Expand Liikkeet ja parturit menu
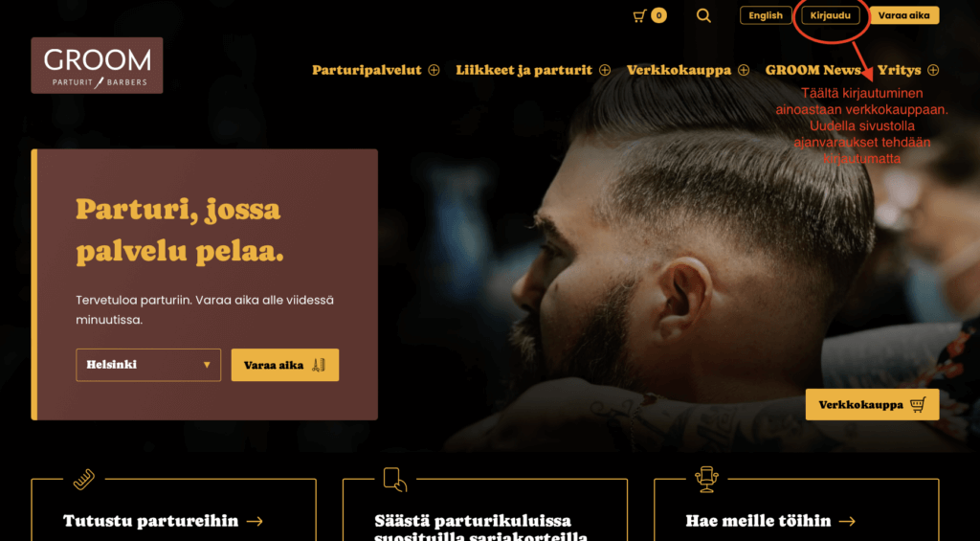 pos(605,70)
